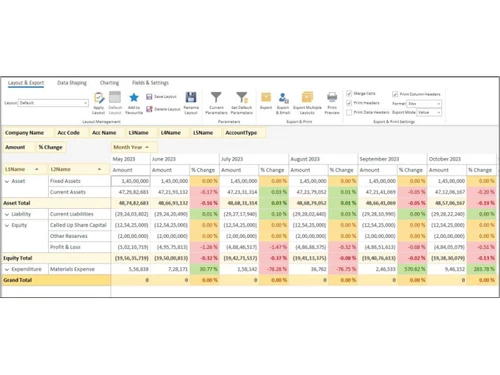Select the Current Liabilities row label
Screen dimensions: 500x375
click(79, 214)
